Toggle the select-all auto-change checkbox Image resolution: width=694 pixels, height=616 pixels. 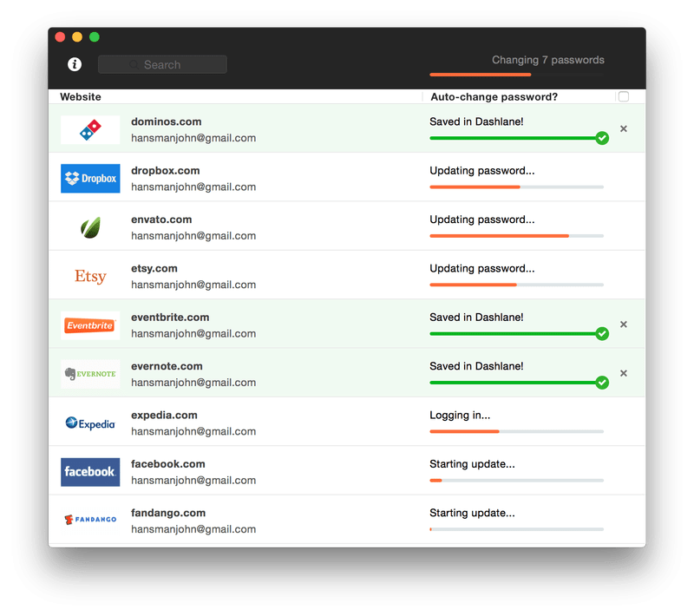(624, 96)
